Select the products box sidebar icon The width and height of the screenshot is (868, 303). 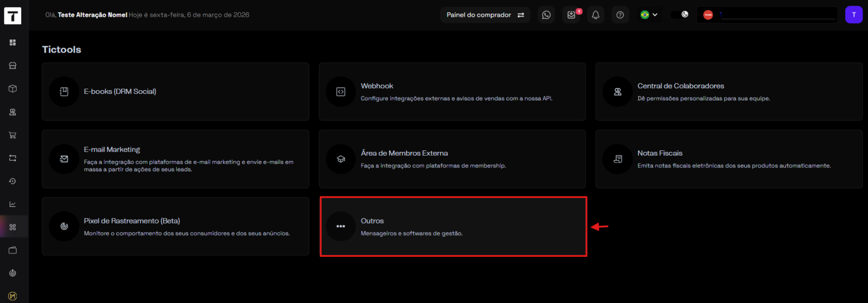pyautogui.click(x=13, y=89)
